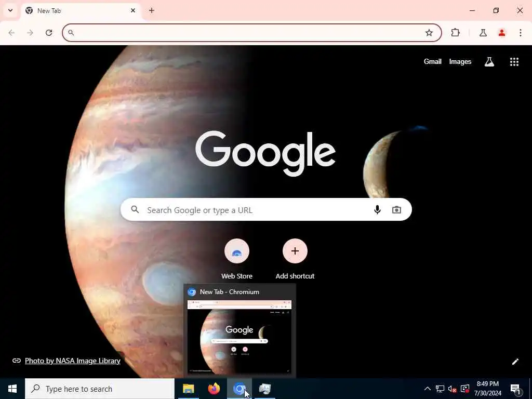Image resolution: width=532 pixels, height=399 pixels.
Task: Click the security warning tray icon
Action: [x=465, y=389]
